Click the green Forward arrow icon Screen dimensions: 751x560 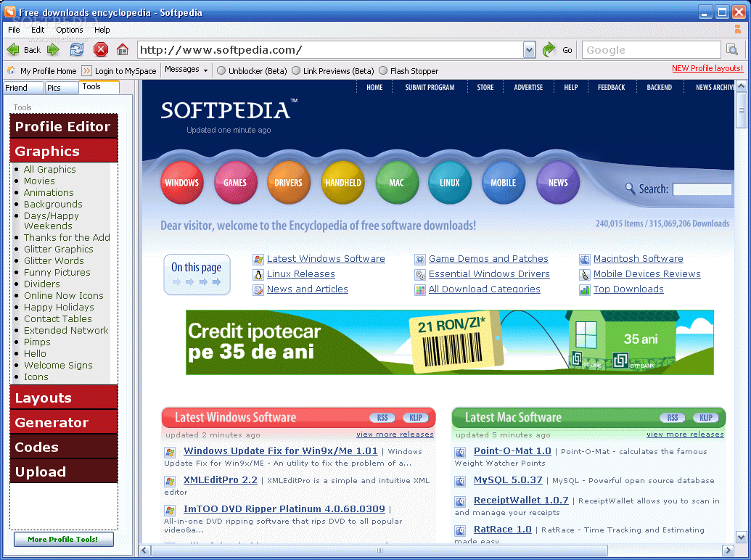[53, 50]
